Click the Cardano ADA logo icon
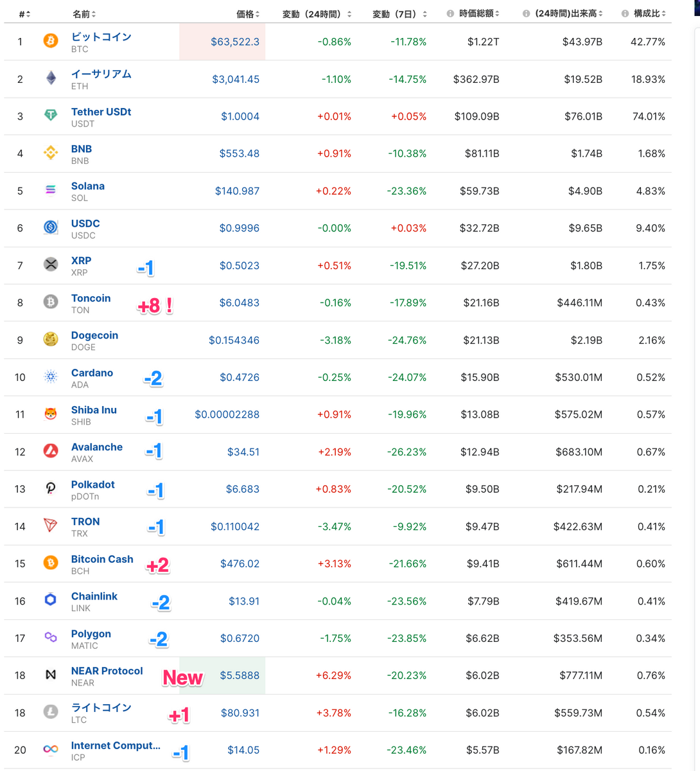Viewport: 700px width, 771px height. (50, 377)
